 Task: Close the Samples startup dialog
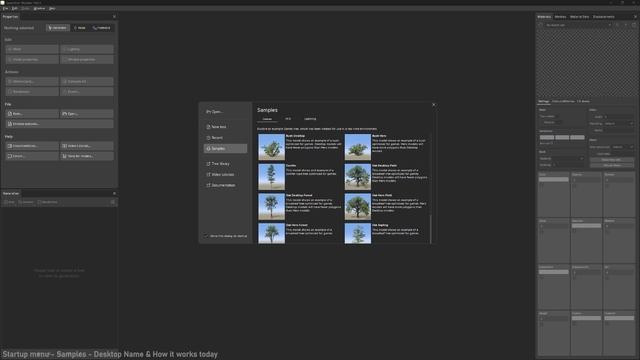click(x=433, y=105)
